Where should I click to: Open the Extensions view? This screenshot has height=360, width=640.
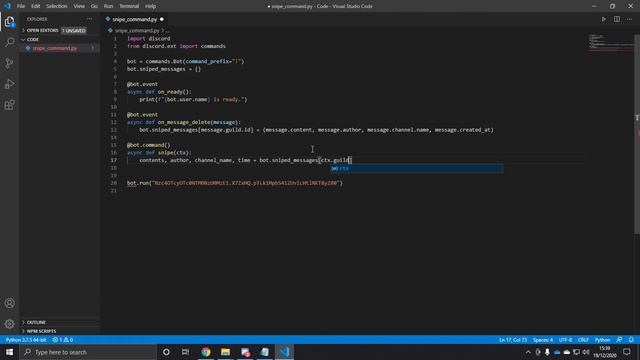(9, 105)
